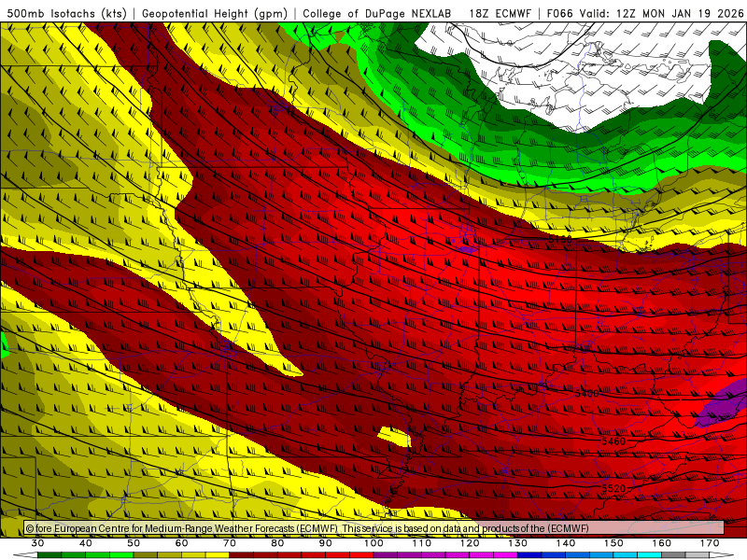Click the 120 label on the color scale
This screenshot has height=560, width=747.
click(x=470, y=543)
